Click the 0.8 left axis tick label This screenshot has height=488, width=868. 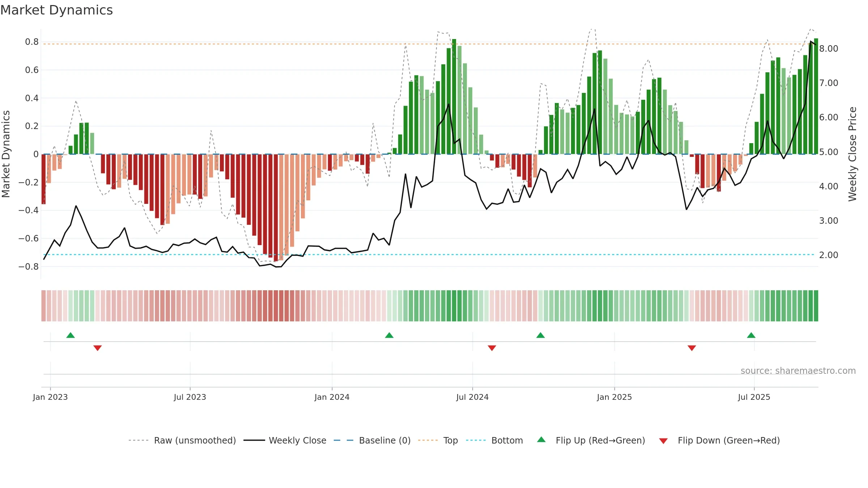pyautogui.click(x=32, y=42)
